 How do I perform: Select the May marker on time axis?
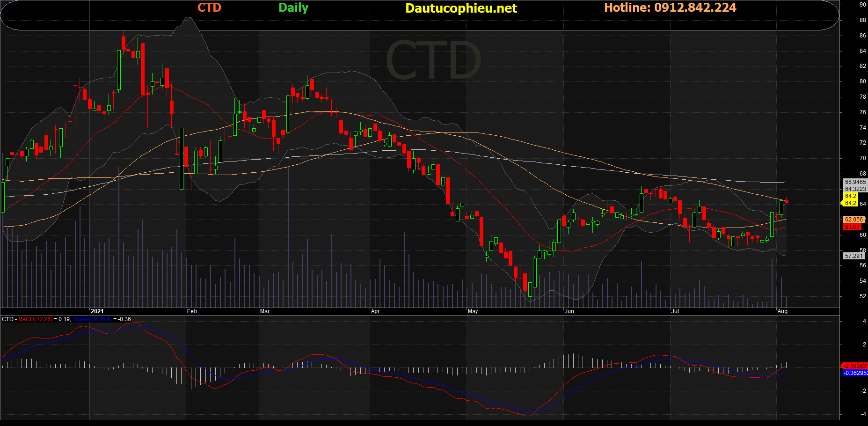pos(473,311)
